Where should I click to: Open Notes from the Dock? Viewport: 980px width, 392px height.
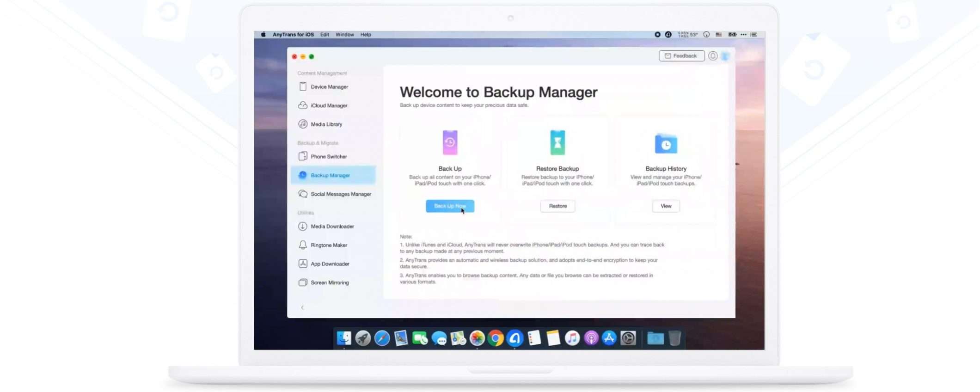pos(553,338)
